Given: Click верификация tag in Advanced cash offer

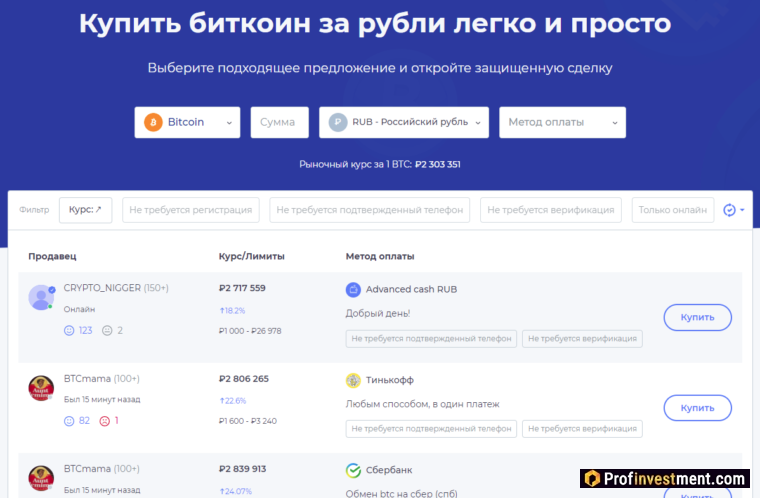Looking at the screenshot, I should click(x=582, y=338).
